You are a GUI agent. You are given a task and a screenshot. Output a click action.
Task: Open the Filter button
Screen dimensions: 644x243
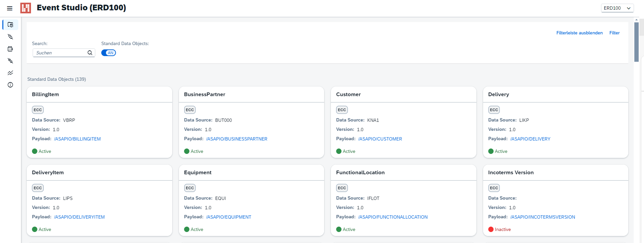tap(614, 33)
